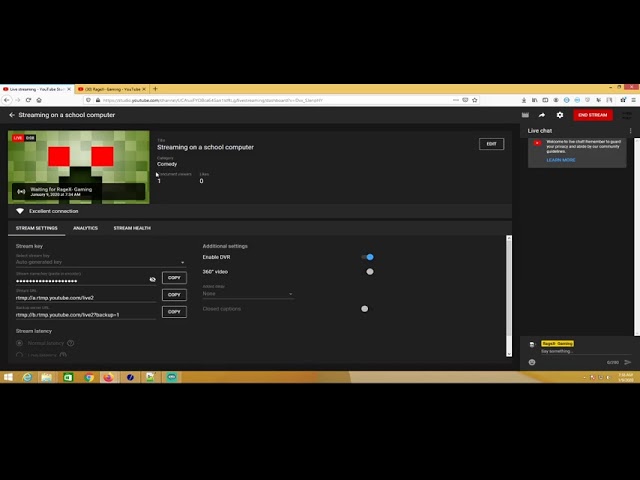The height and width of the screenshot is (480, 640).
Task: Click the browser Home button
Action: tap(39, 100)
